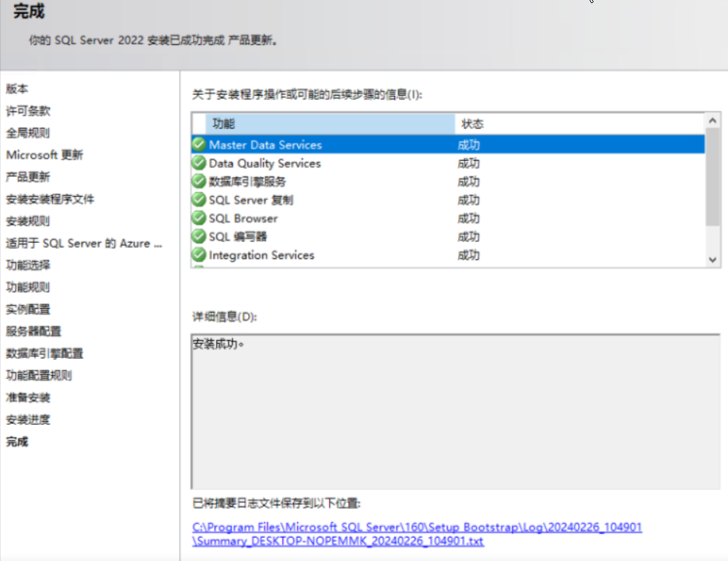
Task: Click the feature list scroll down arrow
Action: click(x=712, y=260)
